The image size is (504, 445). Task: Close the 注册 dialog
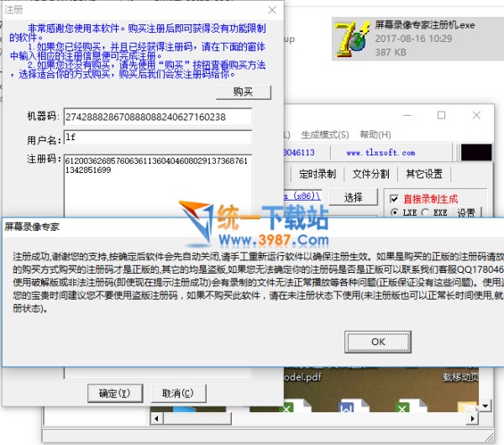tap(272, 10)
